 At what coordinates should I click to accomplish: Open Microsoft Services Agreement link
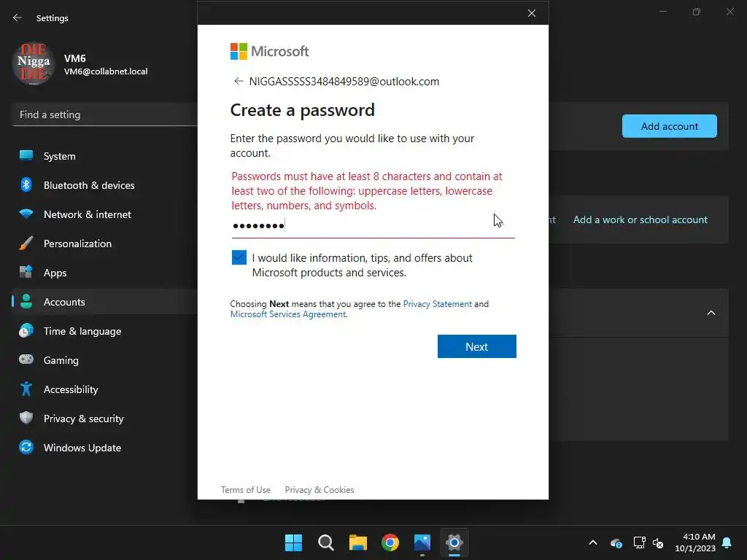288,314
